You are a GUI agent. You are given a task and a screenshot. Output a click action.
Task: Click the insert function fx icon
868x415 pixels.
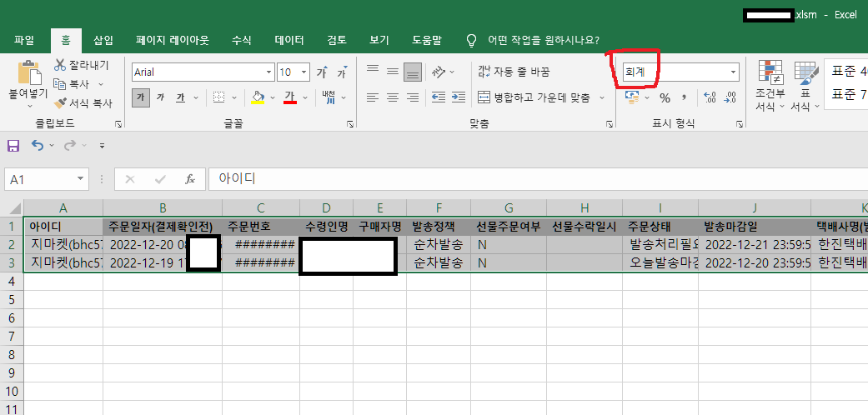(x=190, y=179)
